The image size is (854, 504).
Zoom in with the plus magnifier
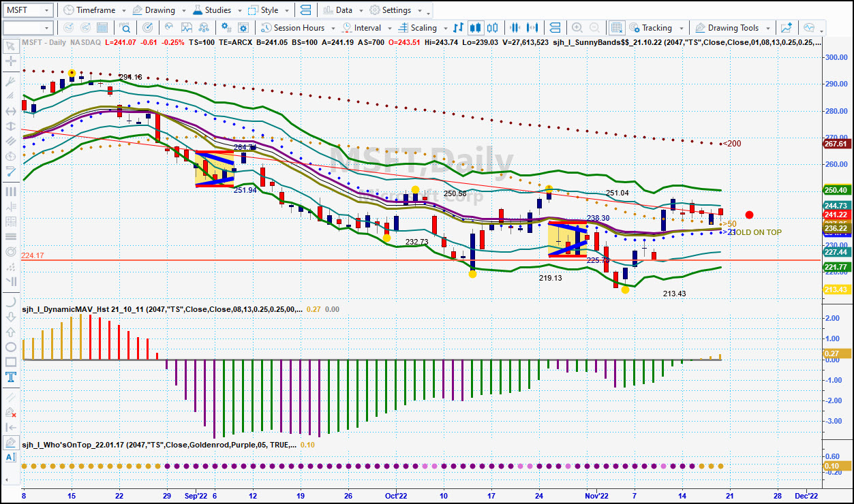[x=577, y=28]
